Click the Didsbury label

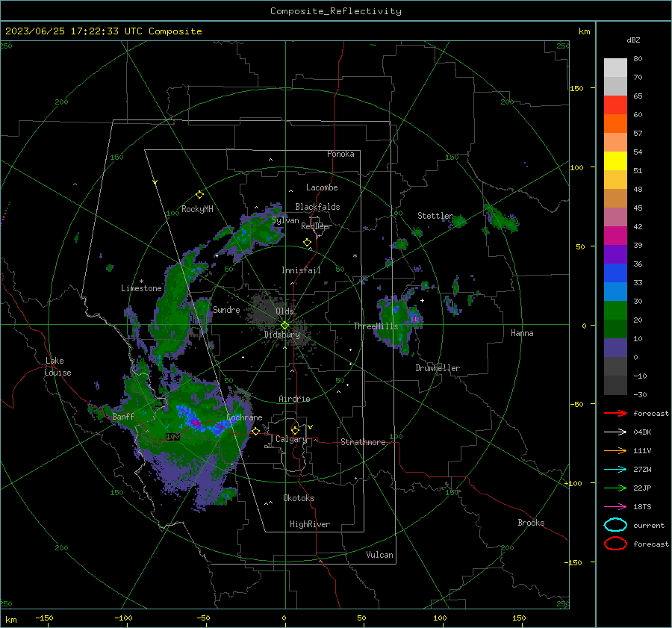pyautogui.click(x=282, y=335)
